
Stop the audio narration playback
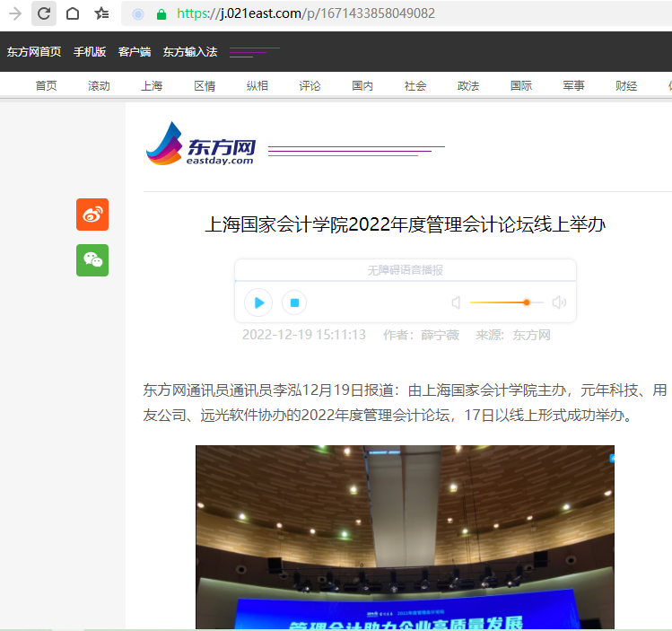click(x=294, y=302)
